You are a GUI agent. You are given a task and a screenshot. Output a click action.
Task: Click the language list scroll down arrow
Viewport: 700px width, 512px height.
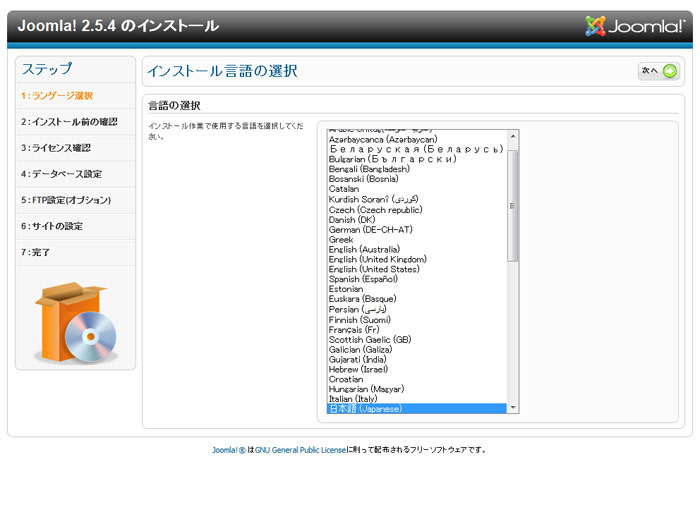click(x=513, y=408)
